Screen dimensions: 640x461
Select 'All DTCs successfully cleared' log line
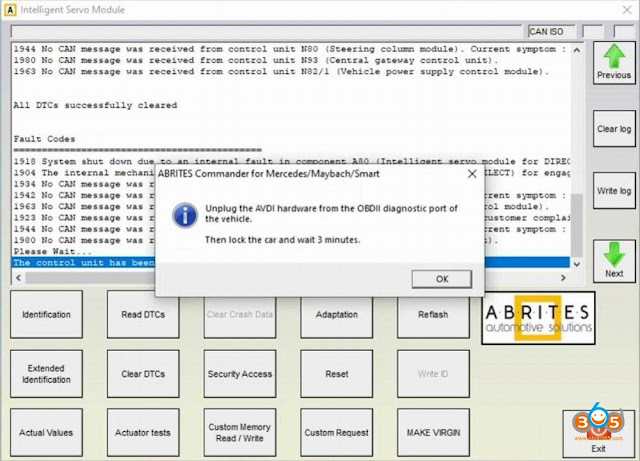(95, 105)
